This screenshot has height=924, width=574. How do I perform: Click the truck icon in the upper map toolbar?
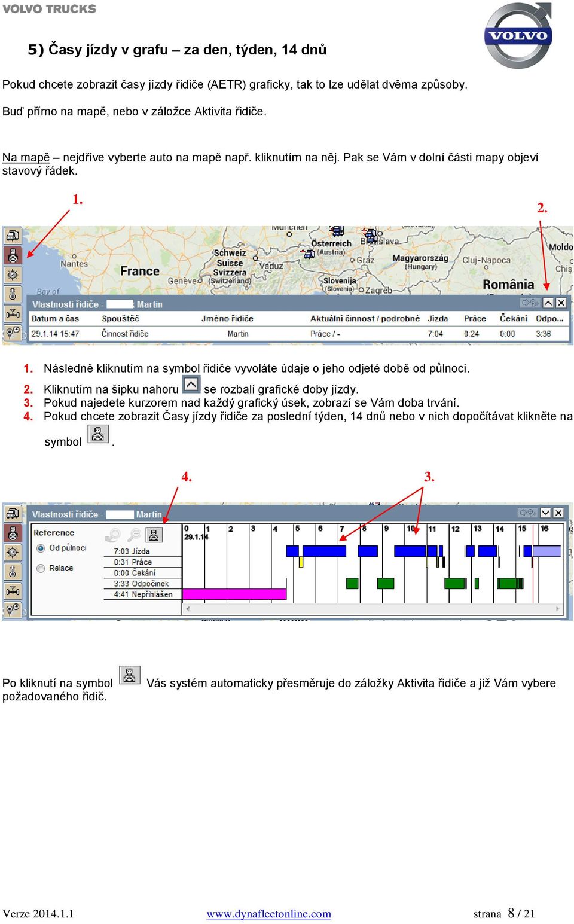click(x=13, y=236)
